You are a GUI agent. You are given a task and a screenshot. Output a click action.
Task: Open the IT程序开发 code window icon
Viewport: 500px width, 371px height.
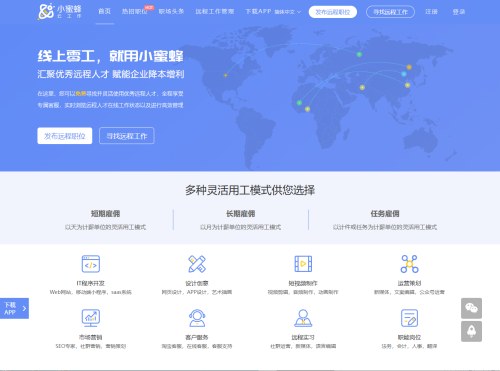[91, 264]
